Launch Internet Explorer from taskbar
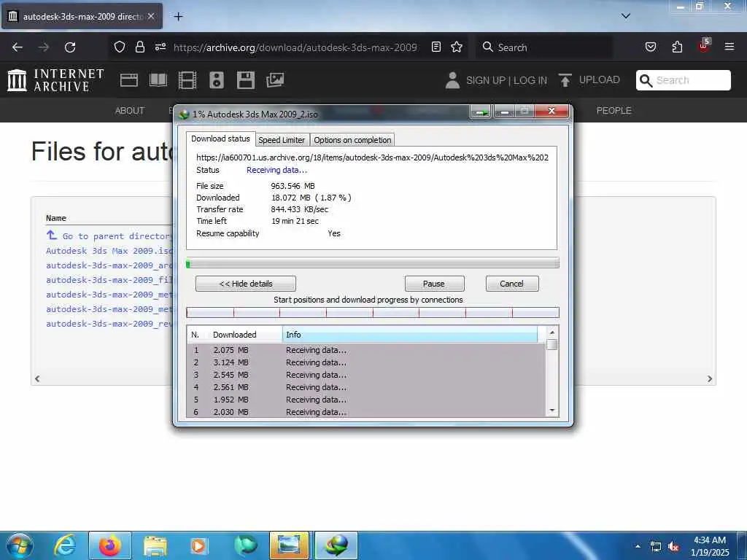This screenshot has height=560, width=747. click(64, 545)
